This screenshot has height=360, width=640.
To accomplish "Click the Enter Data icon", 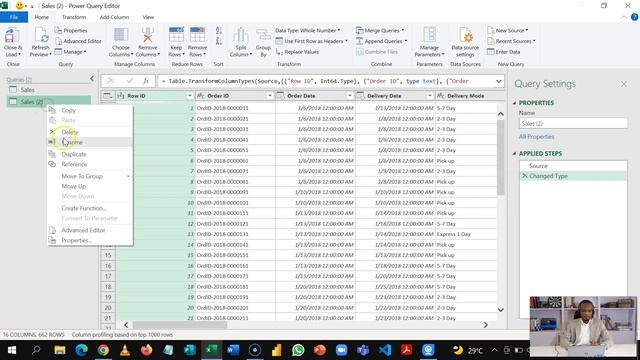I will point(491,52).
